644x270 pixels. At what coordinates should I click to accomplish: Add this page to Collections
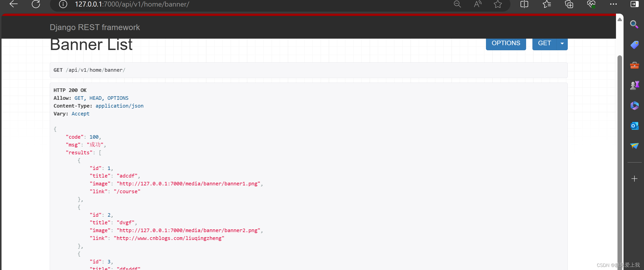[569, 4]
